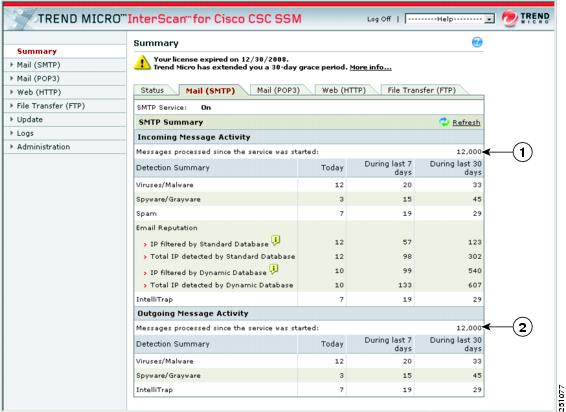Click the Trend Micro logo at top right
The height and width of the screenshot is (412, 566).
click(526, 18)
